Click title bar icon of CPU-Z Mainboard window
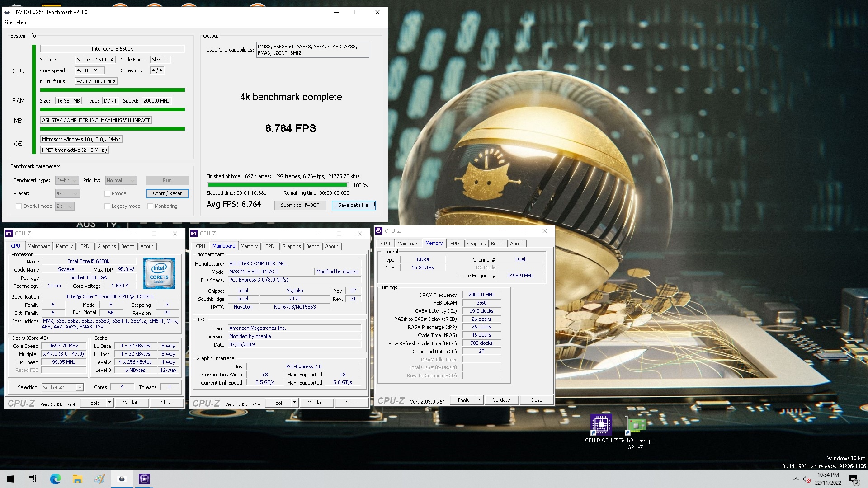Image resolution: width=868 pixels, height=488 pixels. [x=194, y=234]
